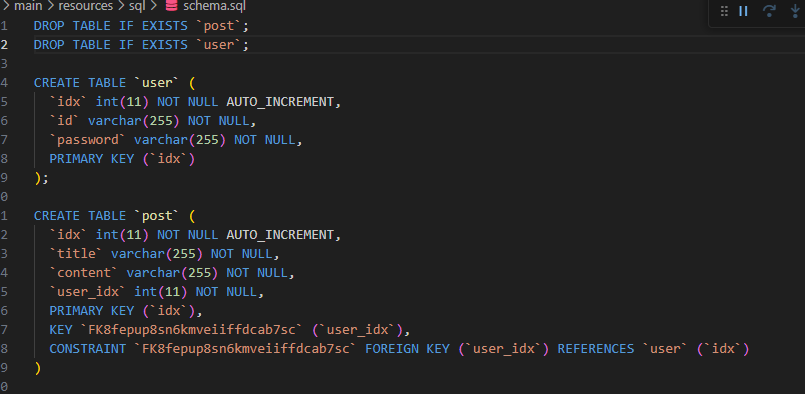Click the Step Over debug icon
Screen dimensions: 805x394
769,11
